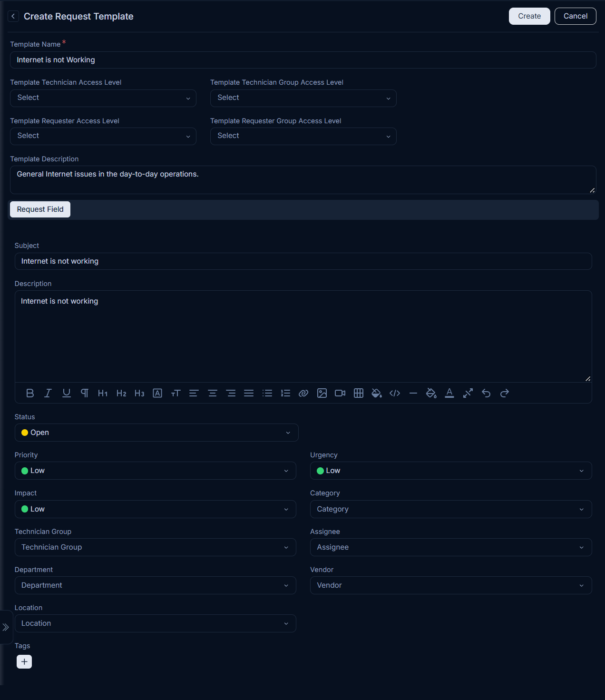Insert a table
The image size is (605, 700).
tap(359, 393)
